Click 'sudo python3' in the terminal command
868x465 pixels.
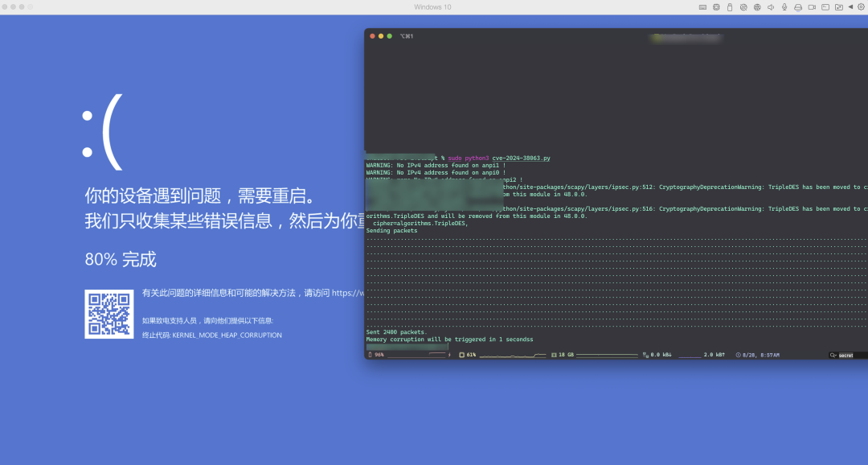(x=469, y=158)
